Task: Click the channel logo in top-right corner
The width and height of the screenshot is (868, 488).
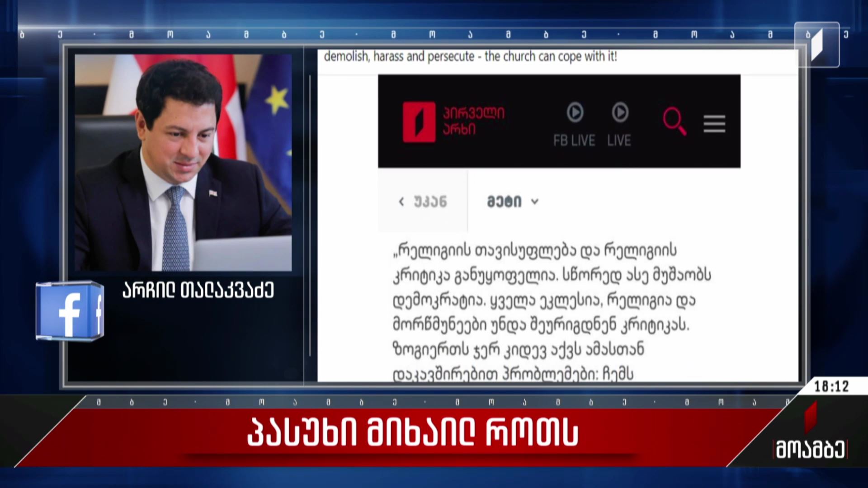Action: [817, 45]
